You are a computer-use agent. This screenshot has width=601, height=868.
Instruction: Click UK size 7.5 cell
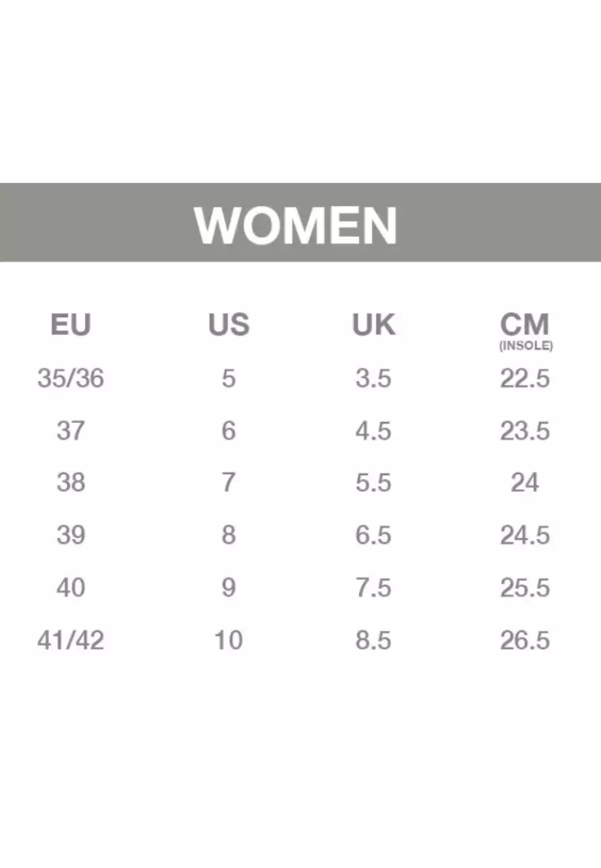tap(374, 587)
